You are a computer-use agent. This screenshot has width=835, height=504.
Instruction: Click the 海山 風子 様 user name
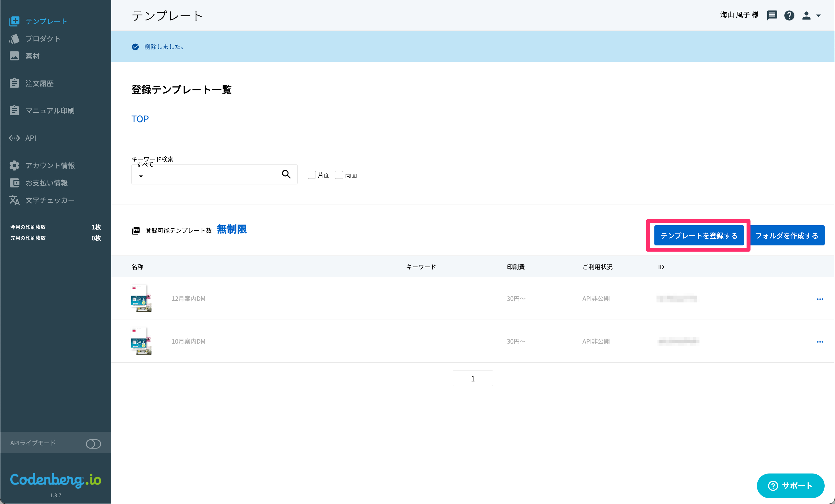click(739, 15)
